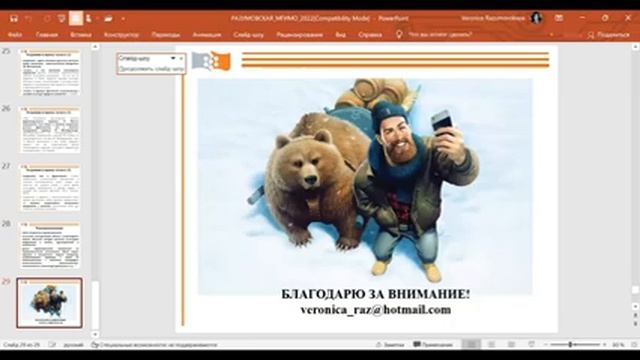Switch to Normal view icon
The height and width of the screenshot is (360, 640).
click(x=471, y=345)
